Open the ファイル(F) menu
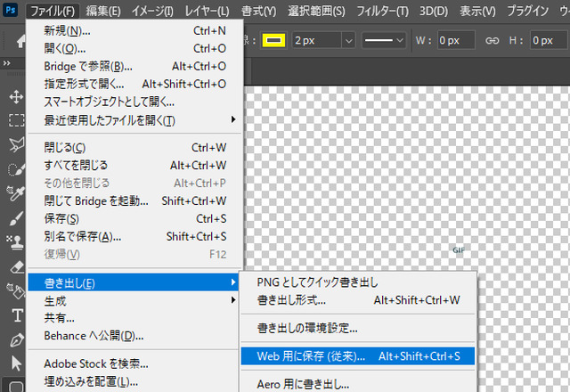Image resolution: width=570 pixels, height=392 pixels. click(53, 12)
